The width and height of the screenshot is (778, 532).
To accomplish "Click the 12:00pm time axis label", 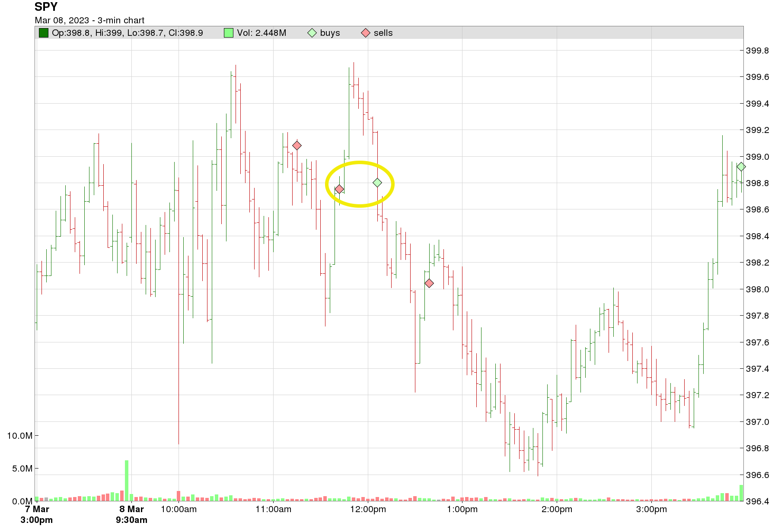I will (x=368, y=509).
